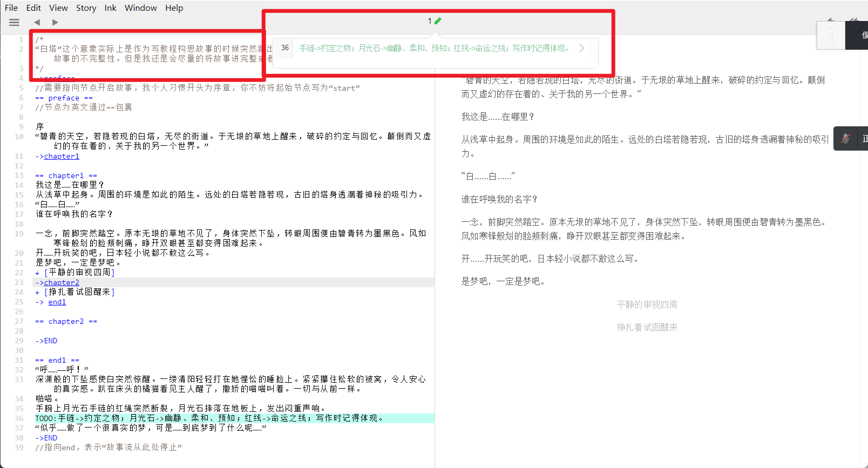Screen dimensions: 868x468
Task: Follow the chapter1 divert link in editor
Action: 62,156
